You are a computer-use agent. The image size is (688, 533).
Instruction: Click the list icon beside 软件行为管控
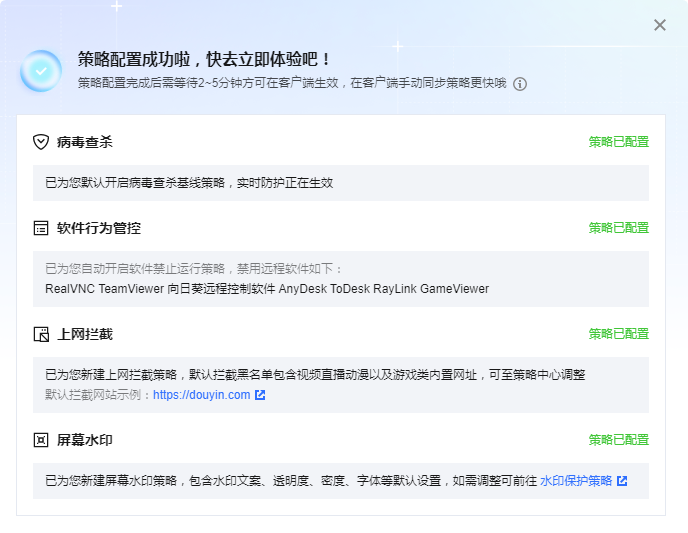coord(41,228)
